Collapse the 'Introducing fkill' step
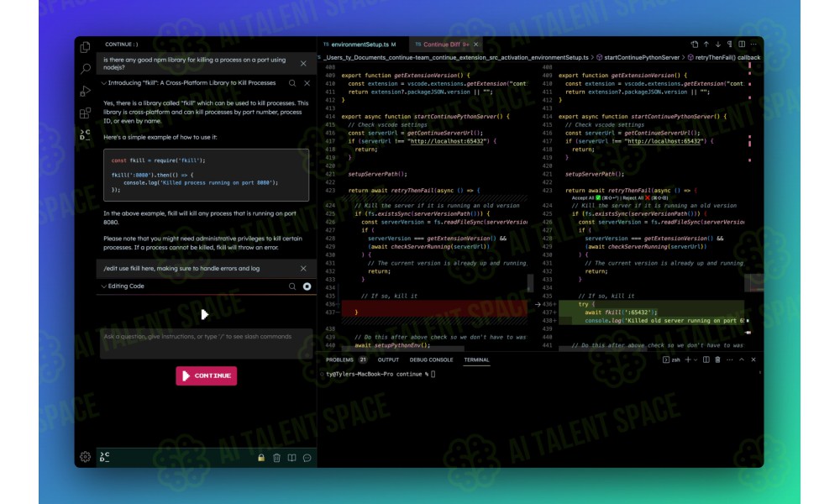The width and height of the screenshot is (840, 504). click(104, 83)
